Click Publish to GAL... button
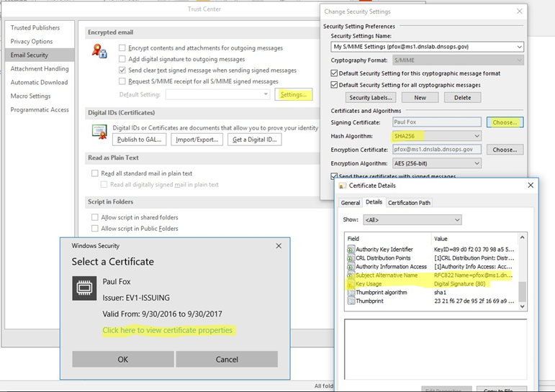This screenshot has height=392, width=555. point(139,140)
